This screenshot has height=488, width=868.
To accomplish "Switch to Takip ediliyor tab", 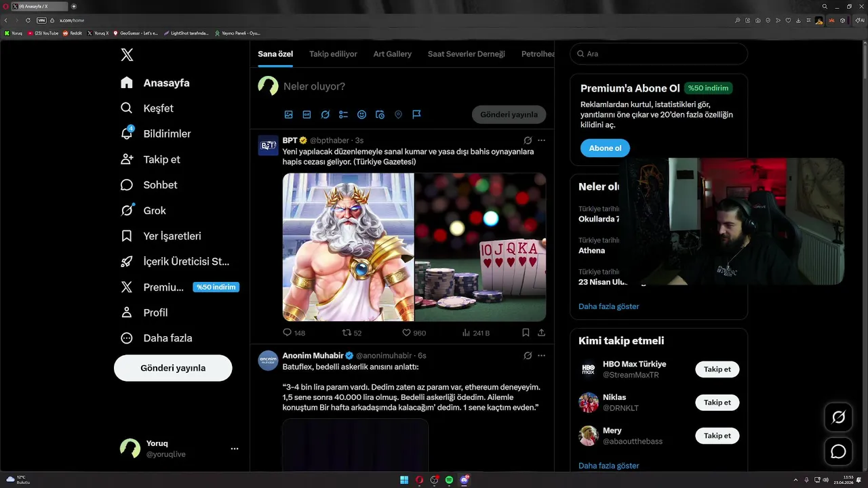I will pos(333,54).
